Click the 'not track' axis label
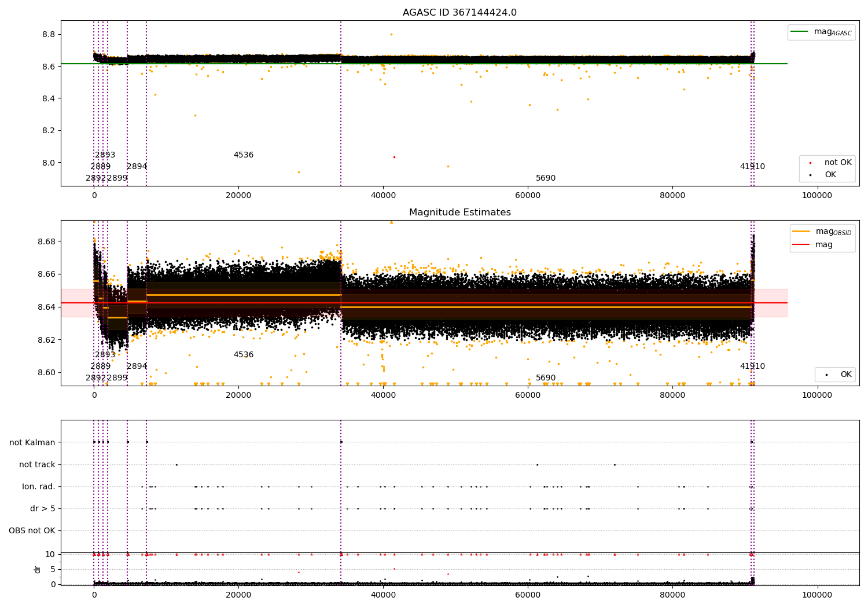 (37, 464)
